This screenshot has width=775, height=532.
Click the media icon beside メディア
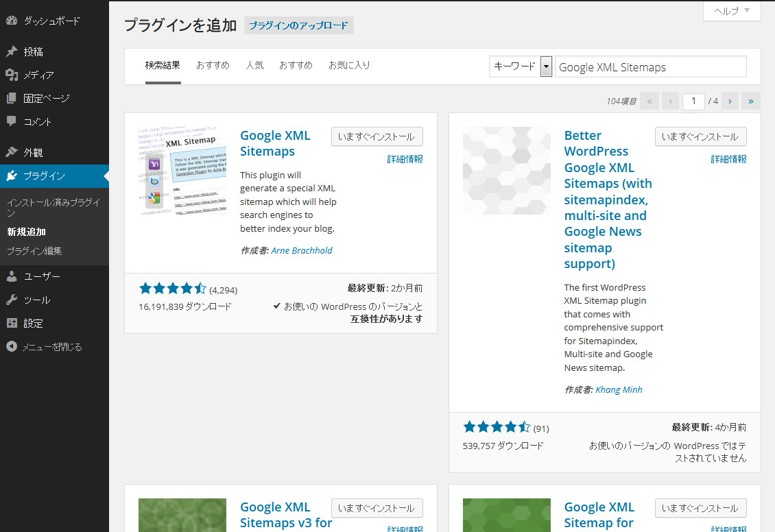pyautogui.click(x=12, y=75)
